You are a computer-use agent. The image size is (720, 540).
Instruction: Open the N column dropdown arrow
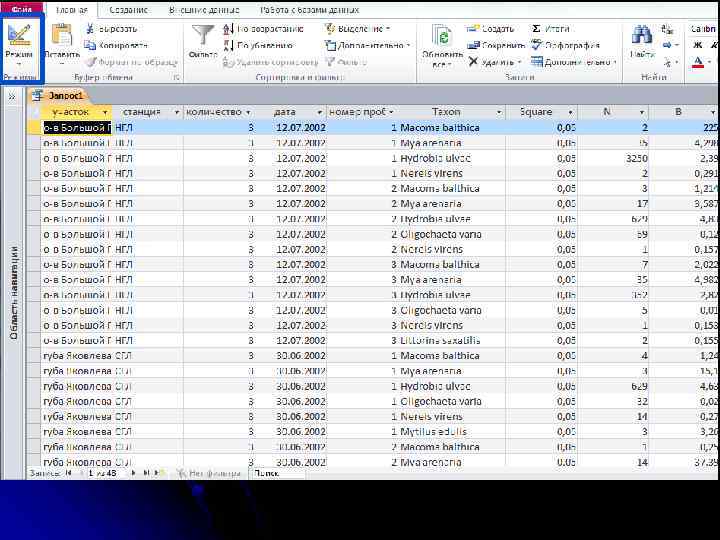(642, 112)
